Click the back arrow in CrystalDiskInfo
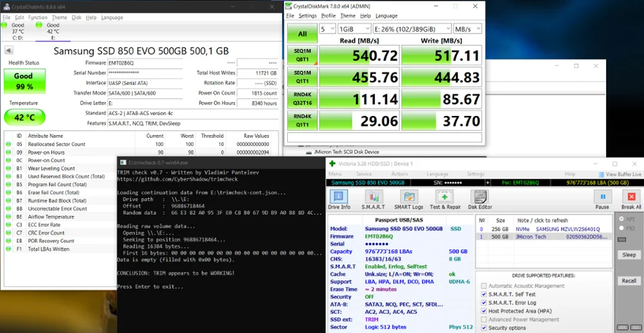The width and height of the screenshot is (644, 333). click(x=8, y=50)
